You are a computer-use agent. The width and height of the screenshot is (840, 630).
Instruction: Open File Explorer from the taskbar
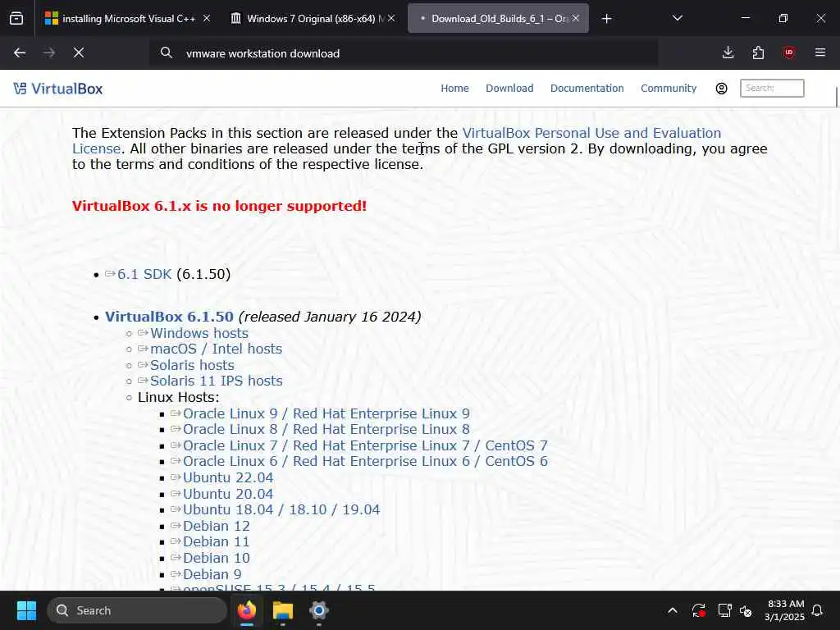pyautogui.click(x=283, y=610)
